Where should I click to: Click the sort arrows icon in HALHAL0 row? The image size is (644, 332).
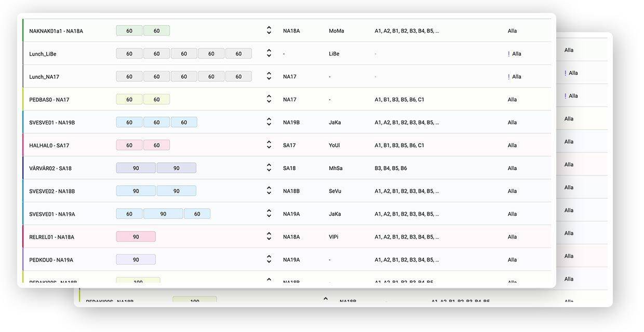coord(269,145)
